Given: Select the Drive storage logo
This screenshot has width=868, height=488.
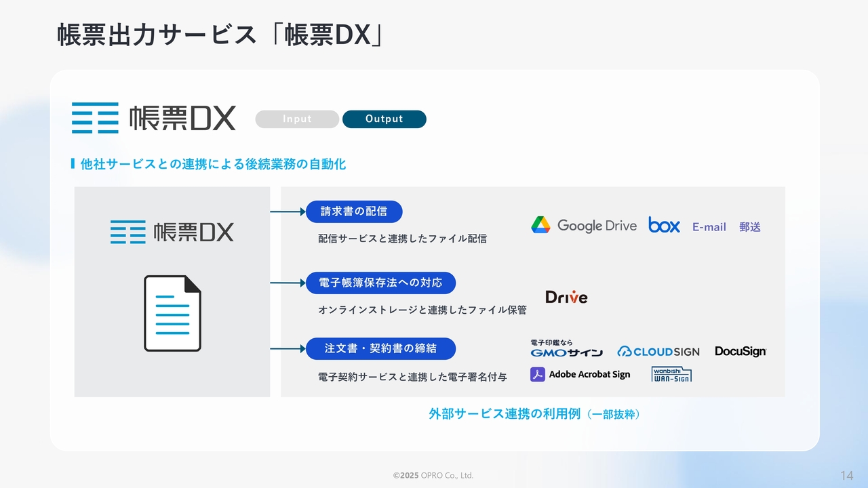Looking at the screenshot, I should (566, 297).
